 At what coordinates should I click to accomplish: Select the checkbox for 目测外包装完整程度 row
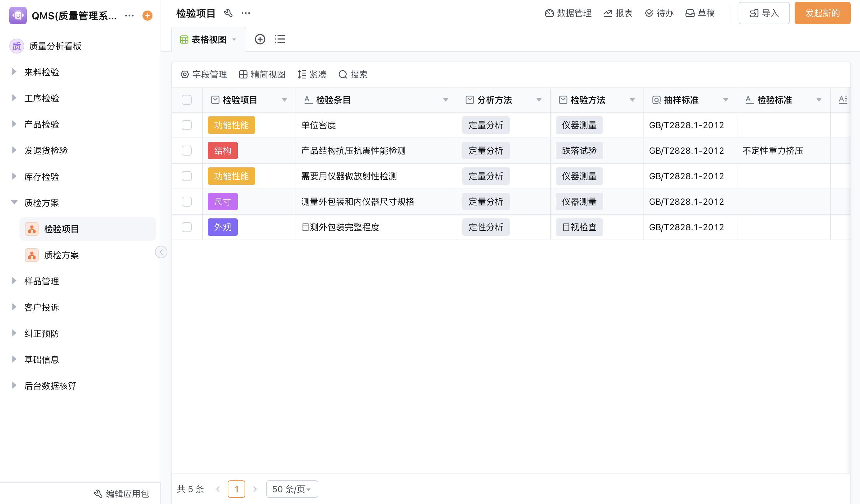(x=187, y=227)
